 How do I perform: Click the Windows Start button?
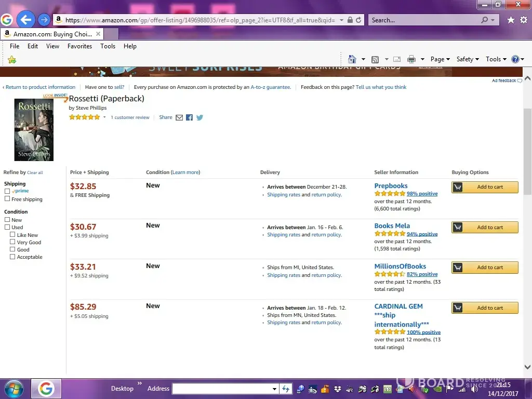tap(14, 389)
